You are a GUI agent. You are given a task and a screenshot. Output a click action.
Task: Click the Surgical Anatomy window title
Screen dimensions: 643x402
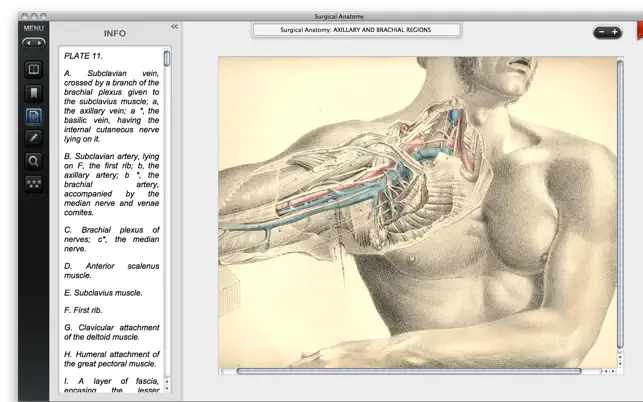point(339,16)
